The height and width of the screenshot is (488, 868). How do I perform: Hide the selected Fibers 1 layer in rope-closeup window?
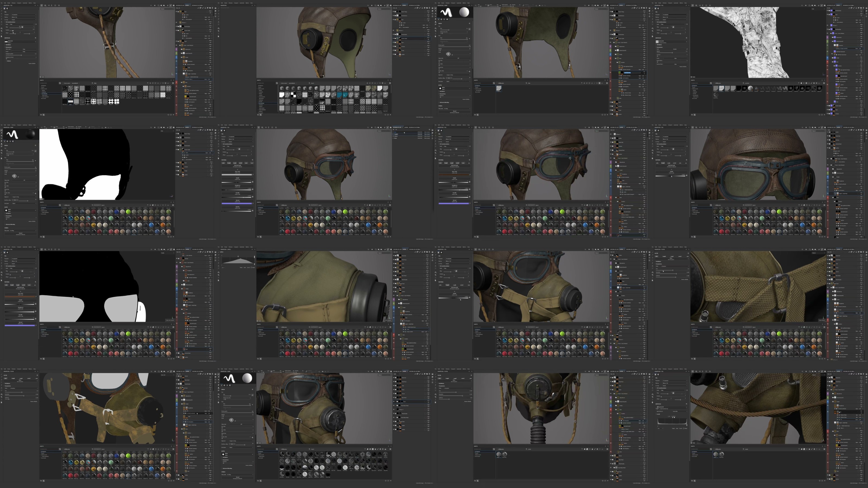(x=186, y=79)
